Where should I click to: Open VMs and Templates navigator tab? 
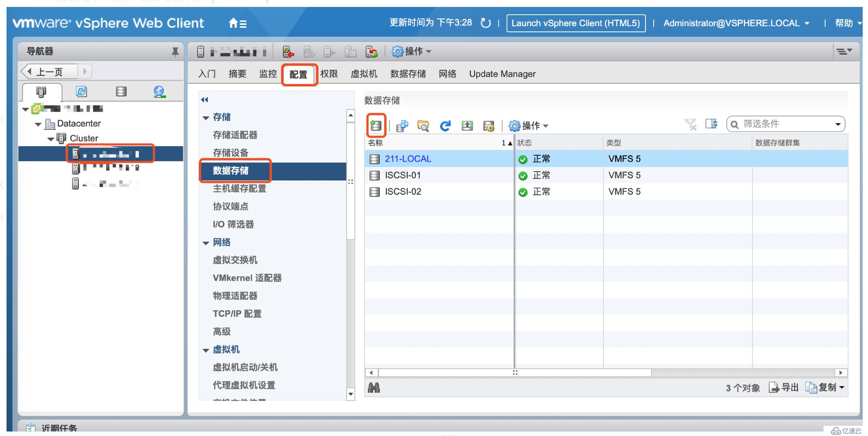click(81, 91)
